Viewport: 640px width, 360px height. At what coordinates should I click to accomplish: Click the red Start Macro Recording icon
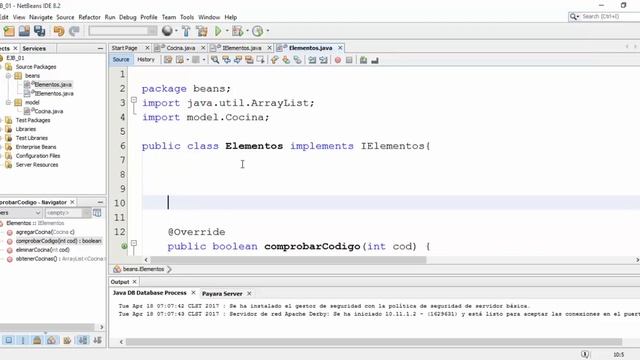[x=338, y=60]
